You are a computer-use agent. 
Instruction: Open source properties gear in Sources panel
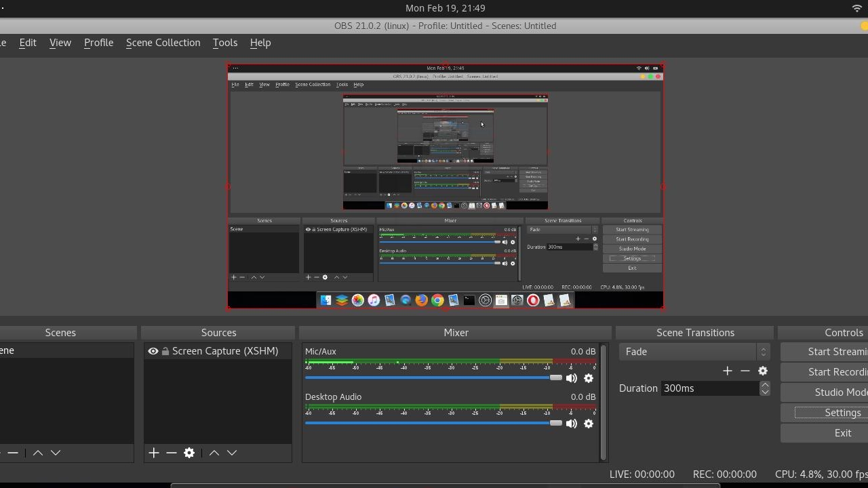tap(189, 453)
